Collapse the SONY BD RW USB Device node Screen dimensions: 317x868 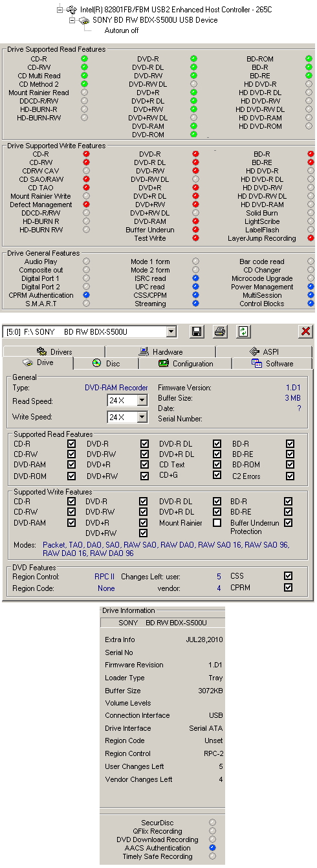(x=72, y=21)
